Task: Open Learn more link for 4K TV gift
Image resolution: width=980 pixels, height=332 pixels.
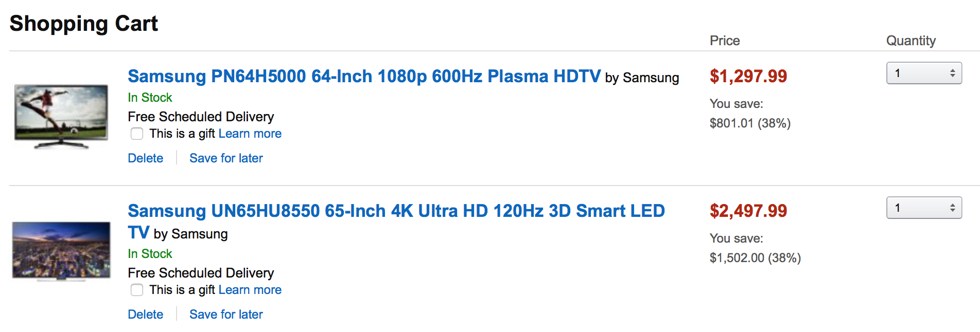Action: [x=250, y=290]
